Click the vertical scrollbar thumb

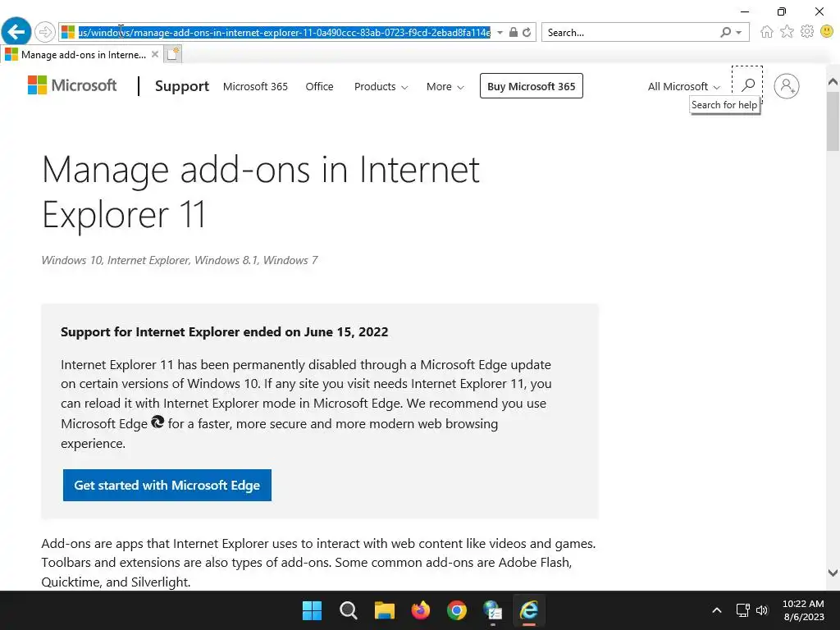[x=833, y=121]
